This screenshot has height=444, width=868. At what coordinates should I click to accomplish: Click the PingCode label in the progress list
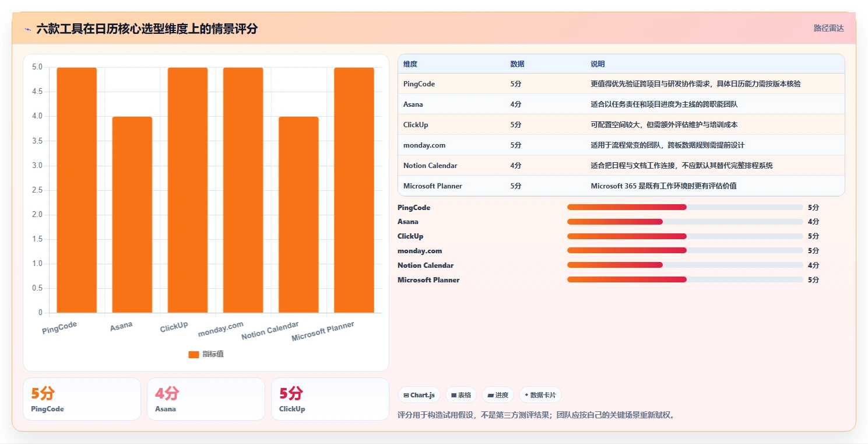tap(414, 208)
